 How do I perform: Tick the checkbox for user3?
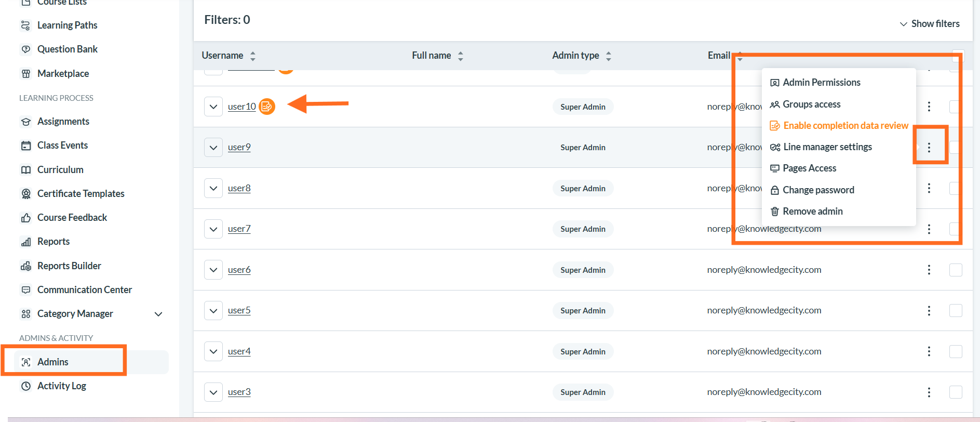coord(956,392)
